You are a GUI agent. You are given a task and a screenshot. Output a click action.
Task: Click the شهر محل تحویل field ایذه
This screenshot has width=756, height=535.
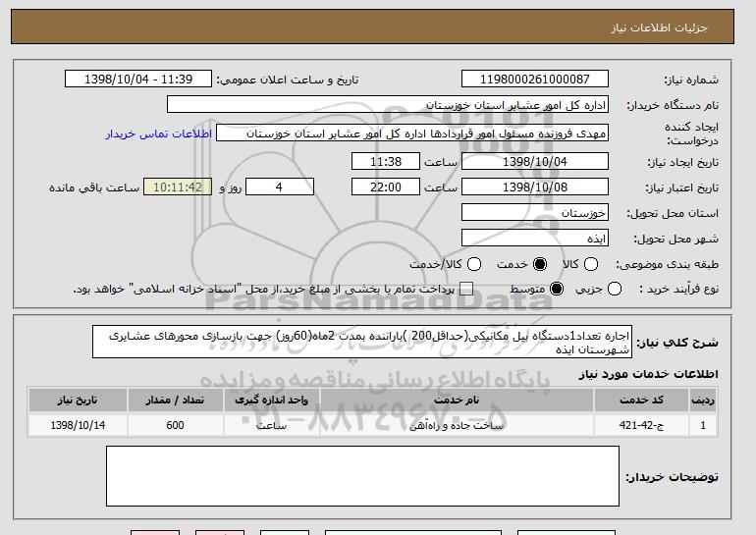pos(535,239)
